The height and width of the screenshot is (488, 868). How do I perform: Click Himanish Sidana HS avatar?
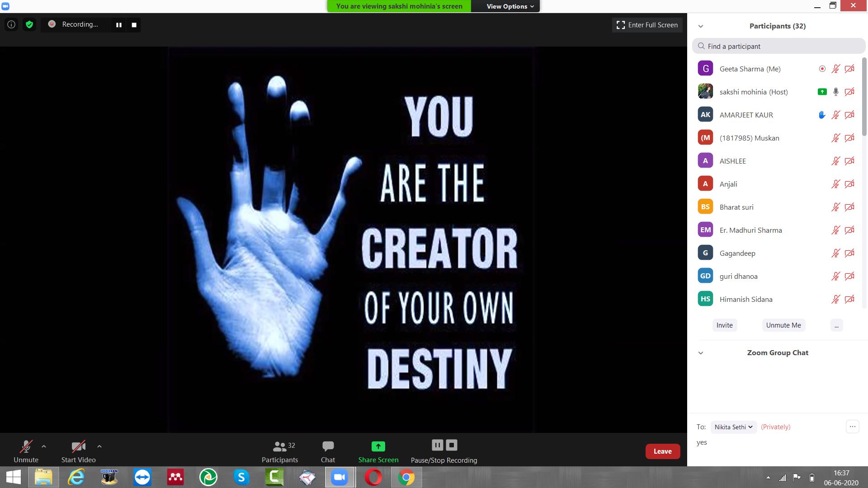[705, 299]
